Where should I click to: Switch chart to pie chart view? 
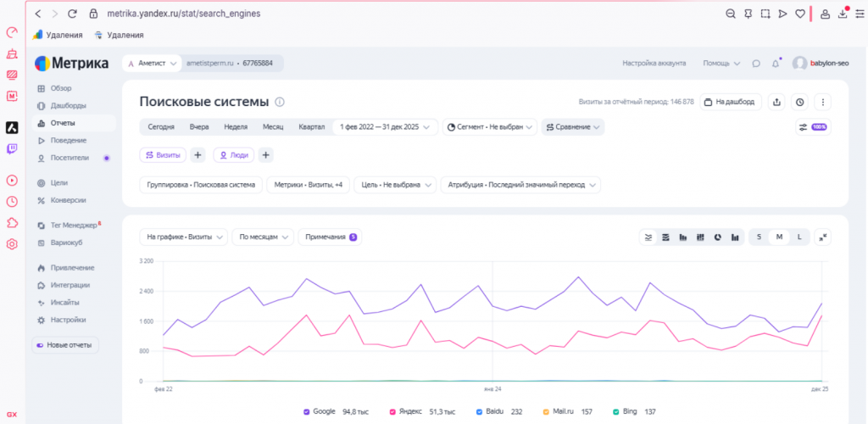tap(717, 237)
